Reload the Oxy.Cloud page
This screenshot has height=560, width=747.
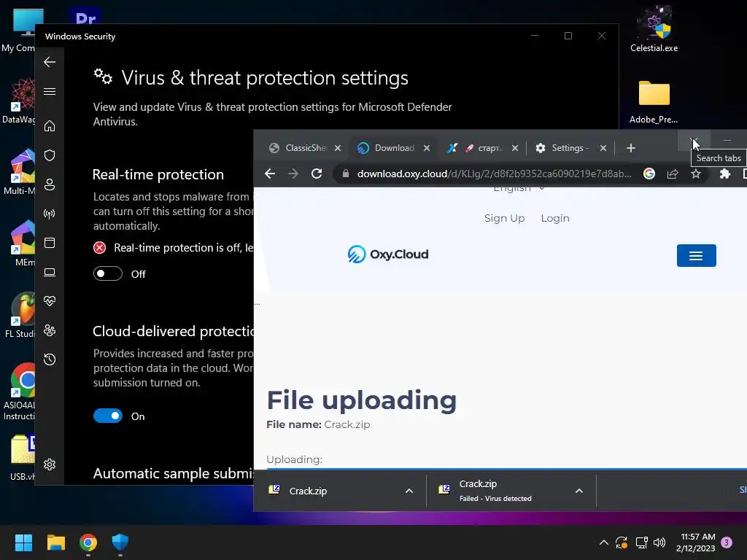pyautogui.click(x=317, y=174)
